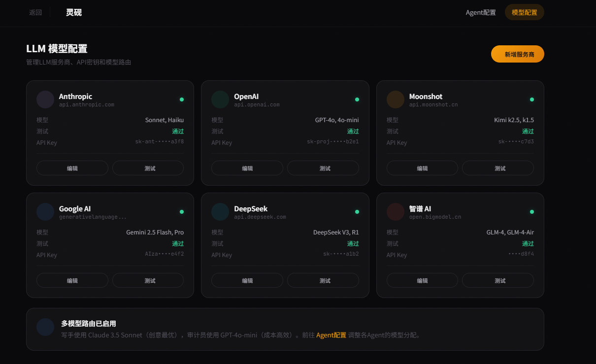Test the Anthropic provider connection
The width and height of the screenshot is (596, 364).
click(x=148, y=168)
